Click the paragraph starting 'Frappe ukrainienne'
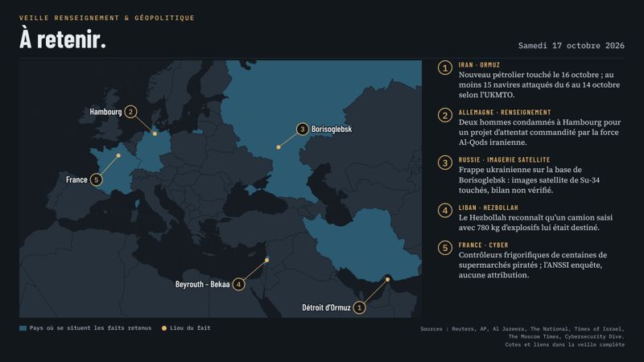This screenshot has height=362, width=644. [x=529, y=180]
